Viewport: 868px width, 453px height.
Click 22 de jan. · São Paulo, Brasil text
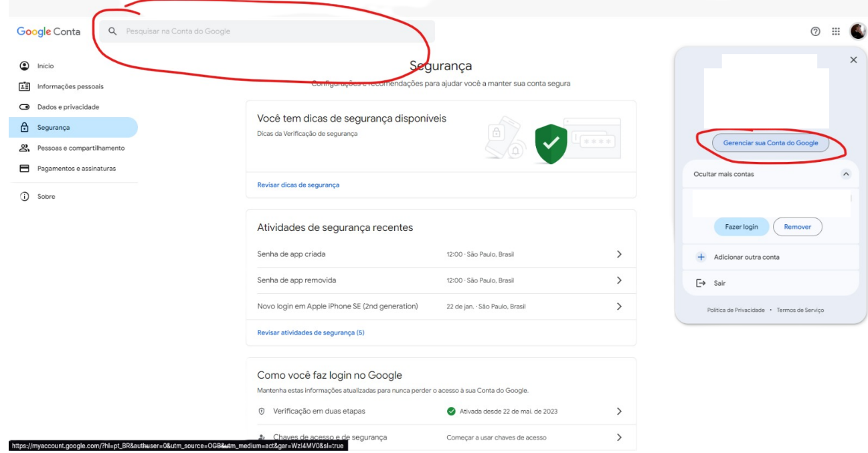(486, 306)
